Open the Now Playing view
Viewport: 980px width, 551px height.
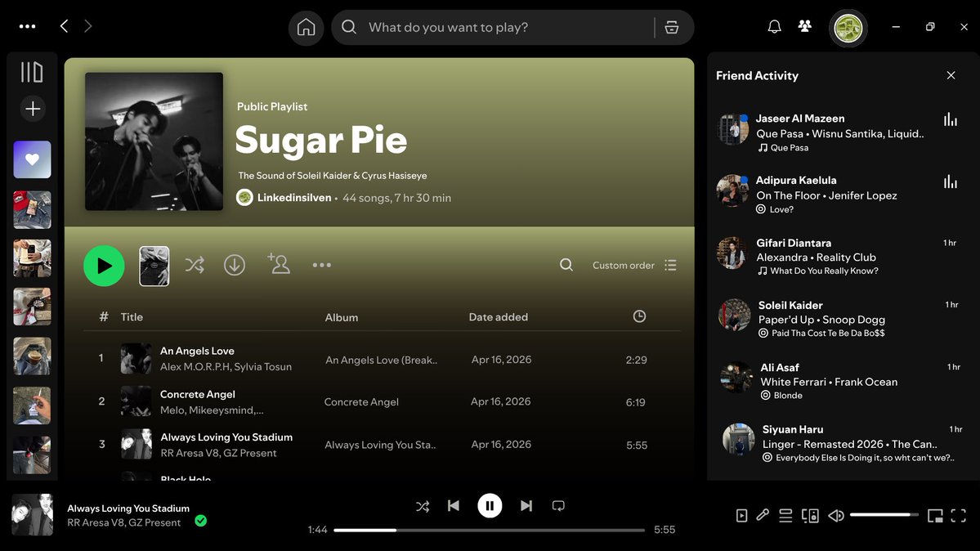tap(741, 515)
